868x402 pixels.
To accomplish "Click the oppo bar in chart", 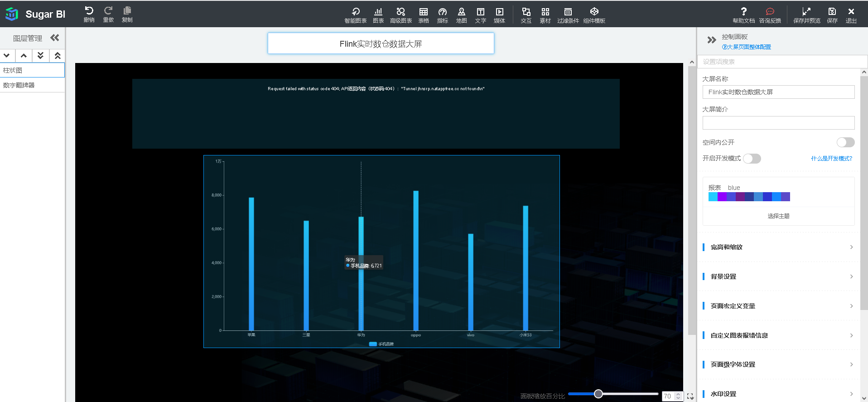I will [416, 261].
